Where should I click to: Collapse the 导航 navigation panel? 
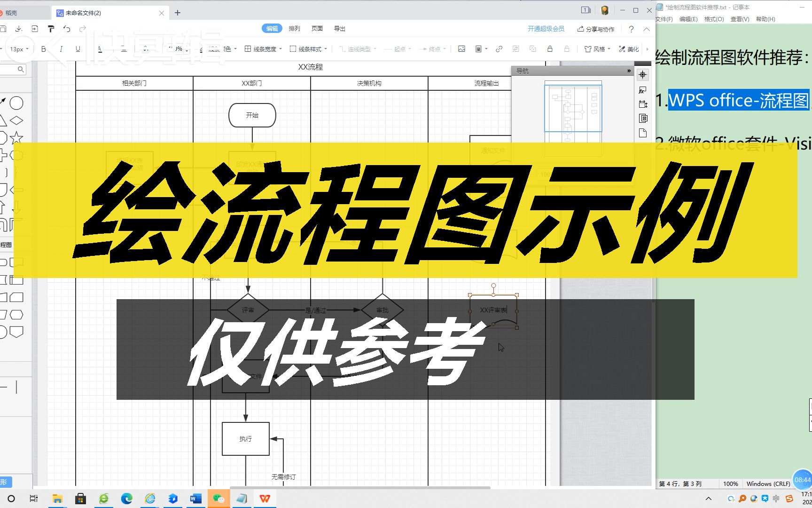pyautogui.click(x=629, y=71)
